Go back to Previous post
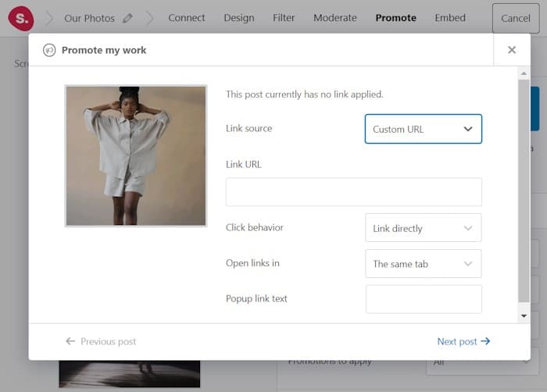 [101, 341]
